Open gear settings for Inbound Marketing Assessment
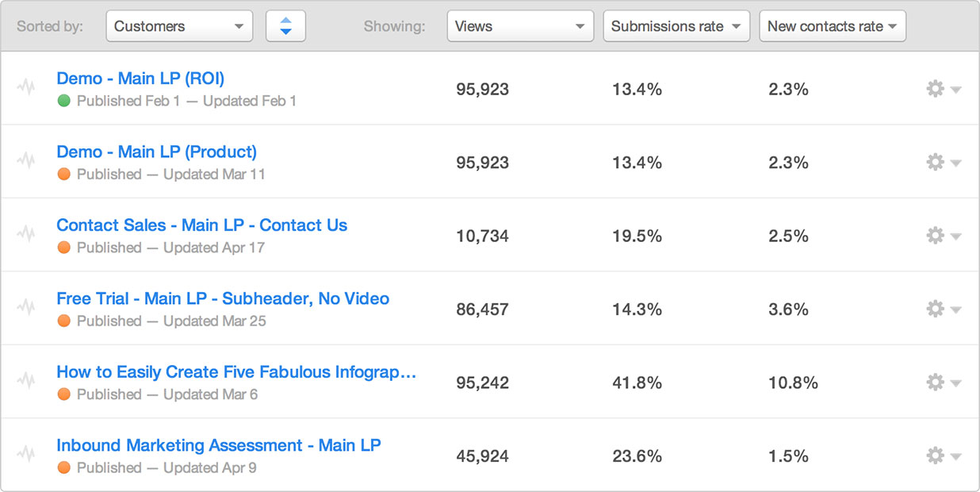 pos(943,455)
